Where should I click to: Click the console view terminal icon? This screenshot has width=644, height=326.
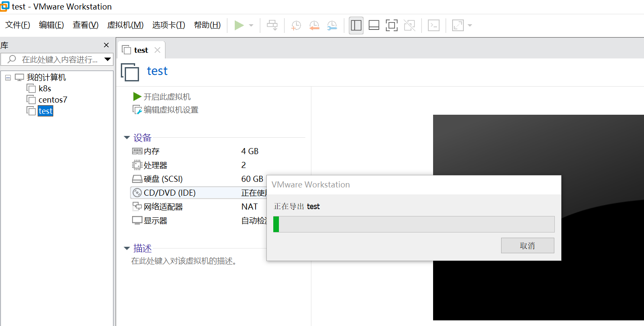point(434,26)
